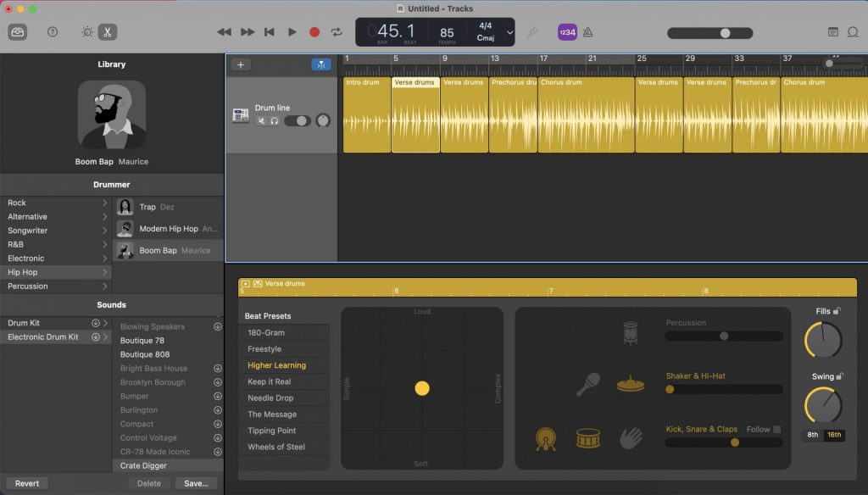Mute the Drum line track

261,120
